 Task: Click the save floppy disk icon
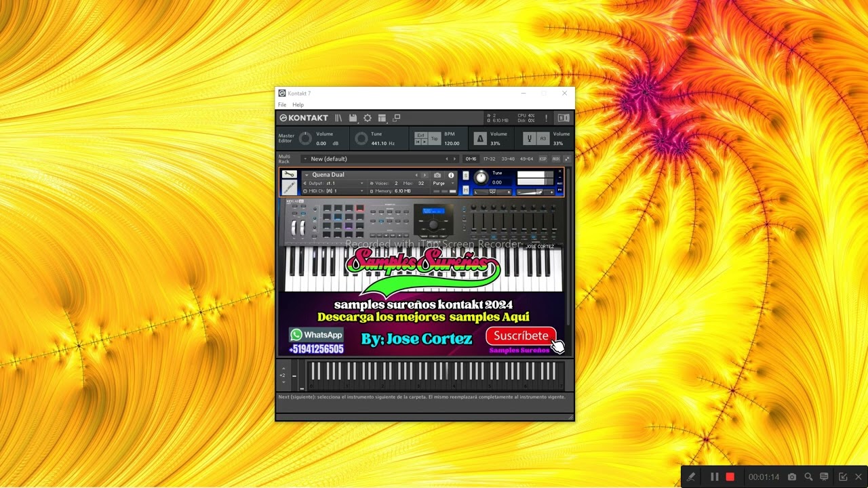pos(353,118)
